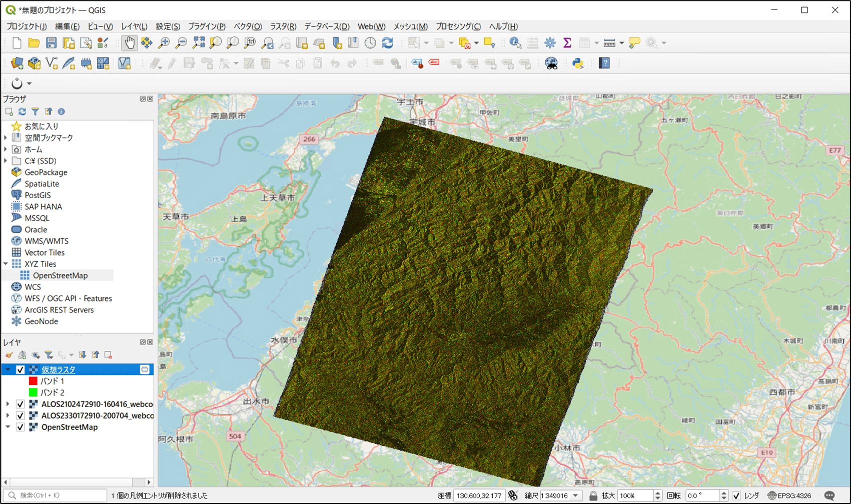Select the ArcGIS REST Servers item

coord(59,310)
